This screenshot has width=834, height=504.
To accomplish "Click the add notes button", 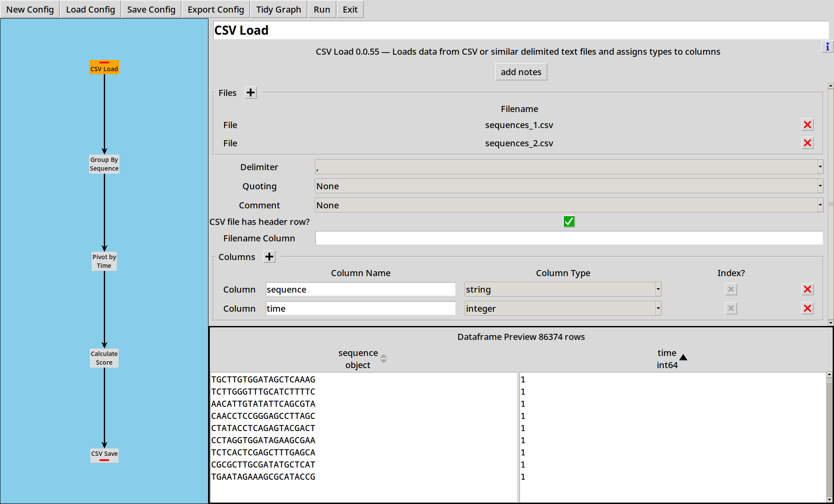I will (x=521, y=72).
